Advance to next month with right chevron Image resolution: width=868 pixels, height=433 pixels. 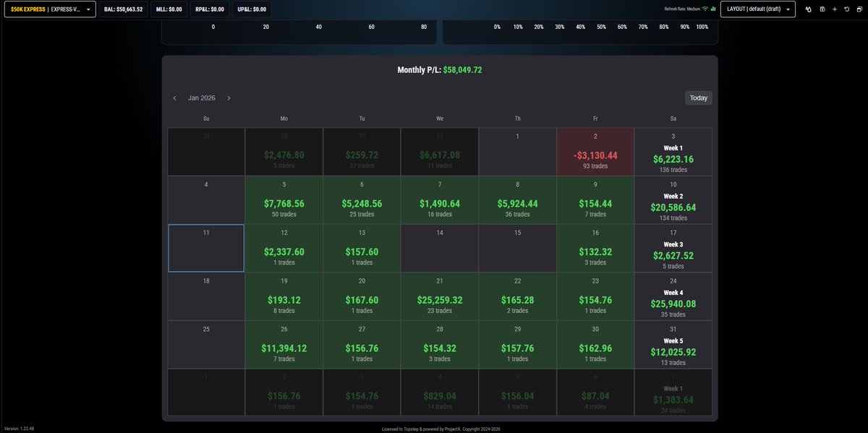click(229, 97)
